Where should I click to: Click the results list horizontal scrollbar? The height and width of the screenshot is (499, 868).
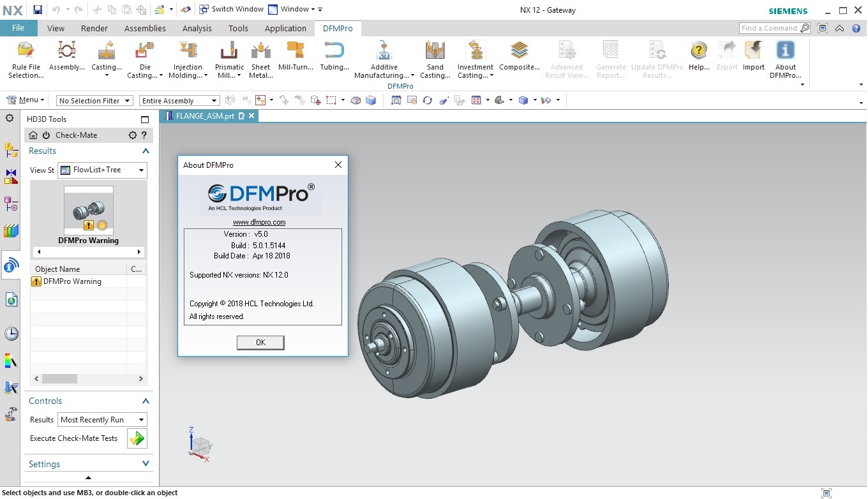click(x=89, y=379)
